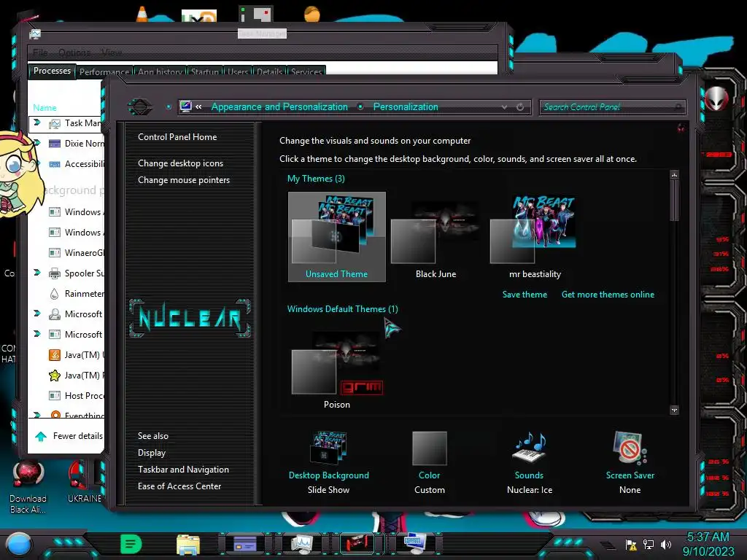
Task: Click the Control Panel icon in address bar
Action: coord(186,106)
